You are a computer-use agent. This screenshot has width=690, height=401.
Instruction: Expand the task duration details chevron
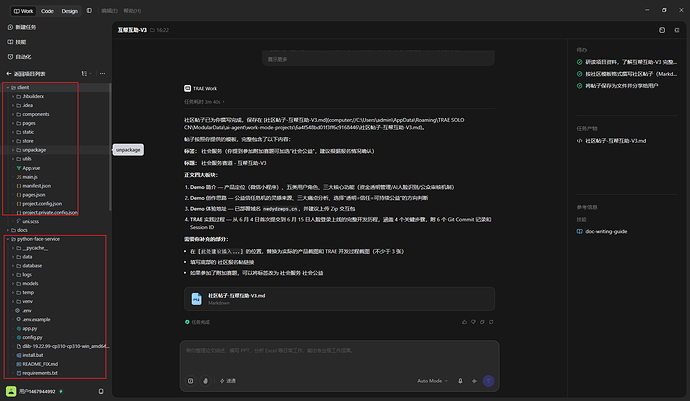[224, 102]
